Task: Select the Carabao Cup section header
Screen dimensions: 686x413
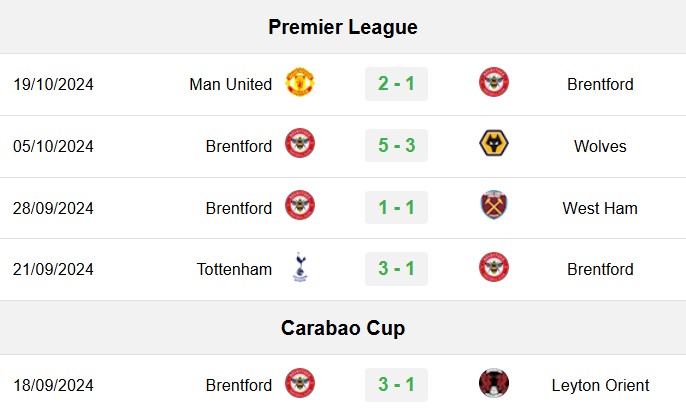Action: 343,328
